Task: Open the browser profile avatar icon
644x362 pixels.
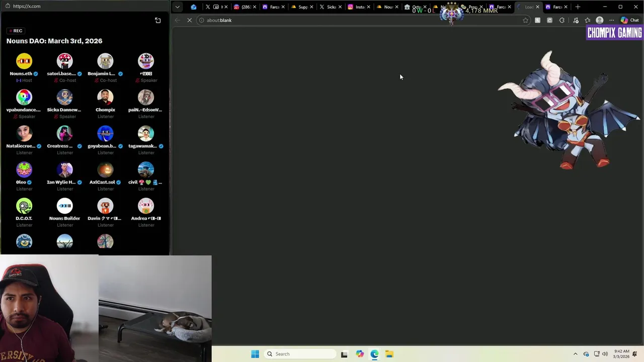Action: coord(599,20)
